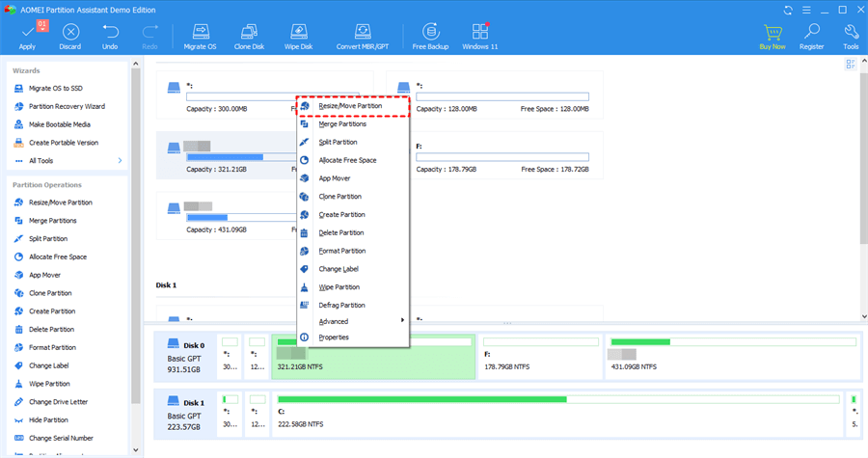This screenshot has height=458, width=868.
Task: Choose Resize/Move Partition from context menu
Action: [350, 106]
